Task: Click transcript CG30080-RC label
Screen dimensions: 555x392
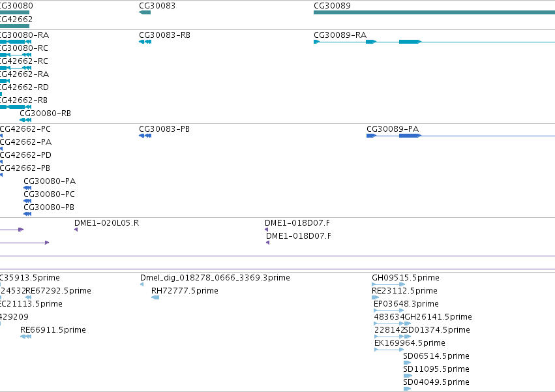Action: point(23,48)
